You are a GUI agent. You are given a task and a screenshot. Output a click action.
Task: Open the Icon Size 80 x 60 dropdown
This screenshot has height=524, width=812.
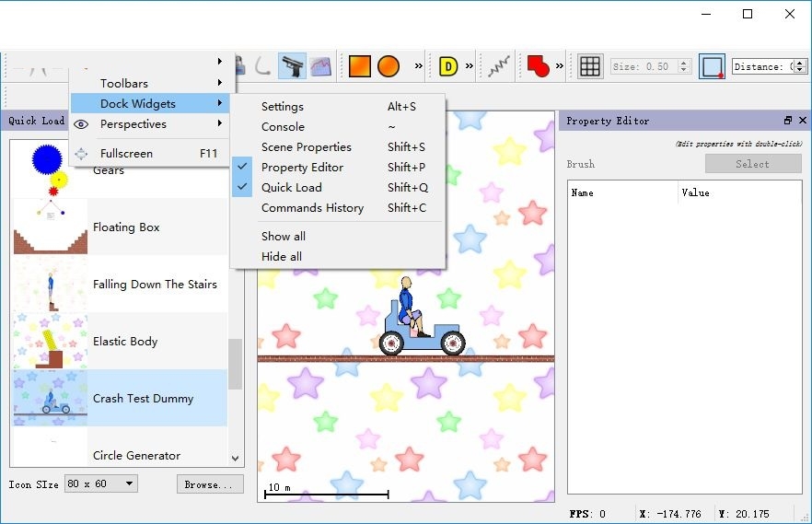100,483
